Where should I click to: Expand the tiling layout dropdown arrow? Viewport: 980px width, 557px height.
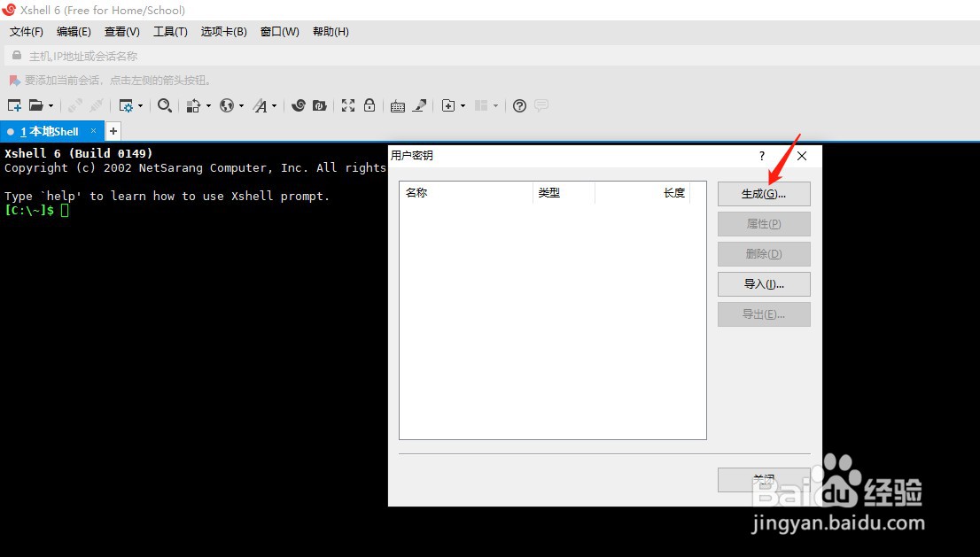tap(496, 105)
